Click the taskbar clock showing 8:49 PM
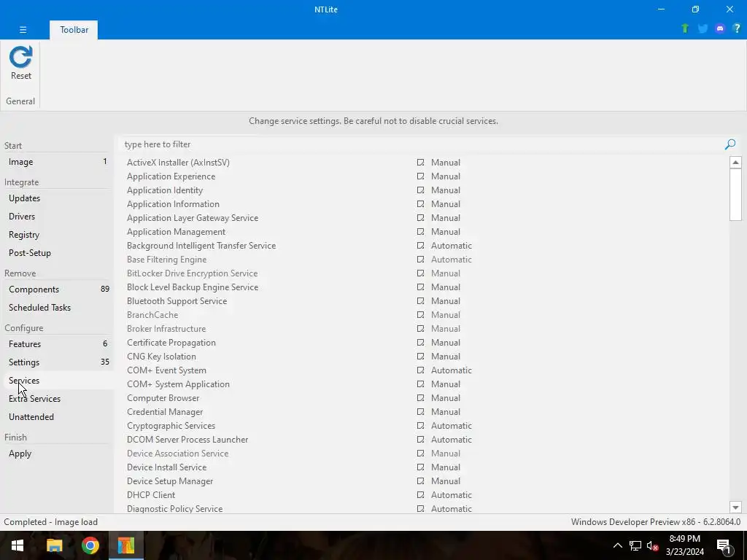 point(684,545)
